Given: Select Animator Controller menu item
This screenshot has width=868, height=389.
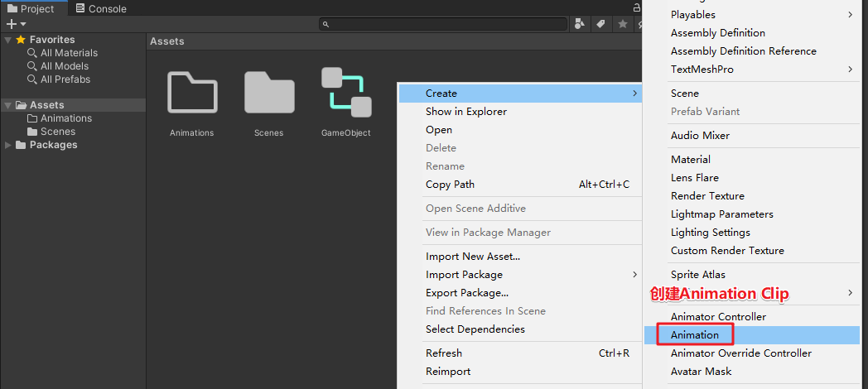Looking at the screenshot, I should coord(718,316).
